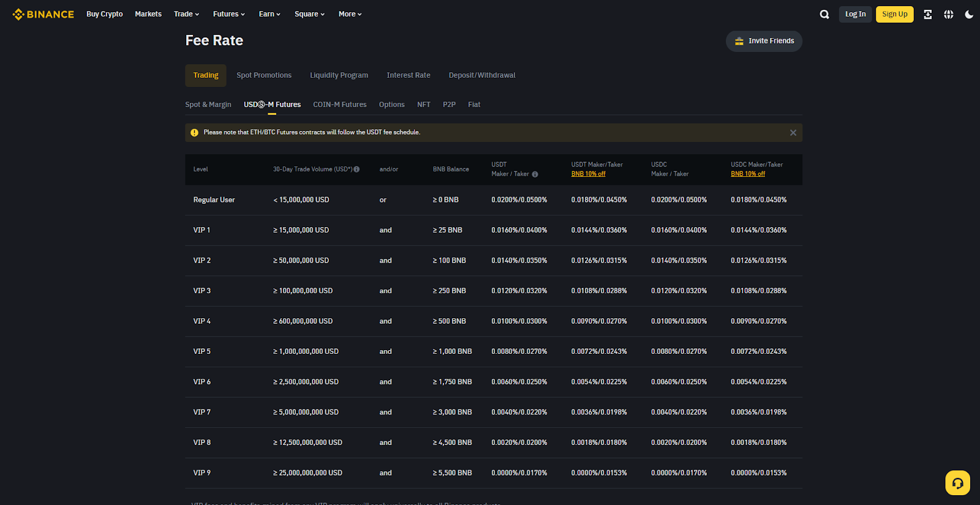Open the customer support chat icon
980x505 pixels.
(x=957, y=482)
